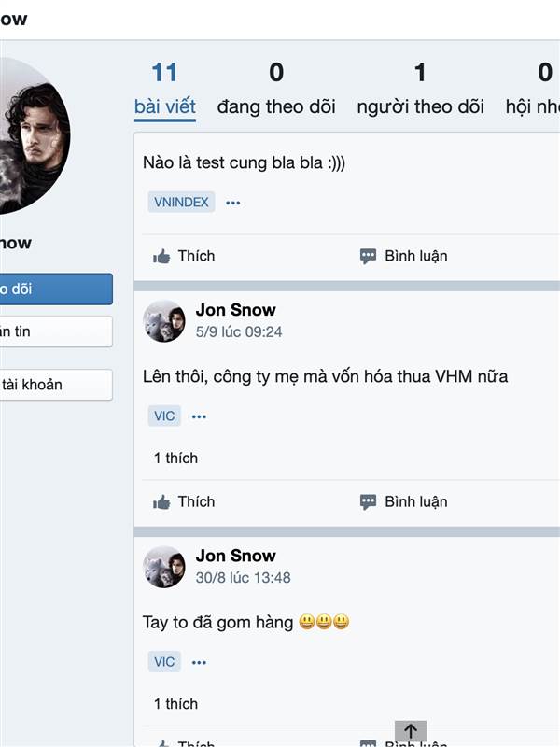Click comment icon on VNINDEX post
The width and height of the screenshot is (560, 747).
tap(368, 256)
